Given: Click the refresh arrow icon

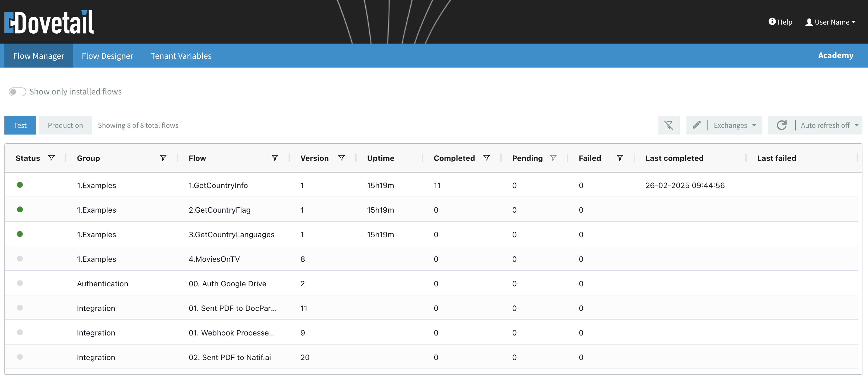Looking at the screenshot, I should 781,125.
